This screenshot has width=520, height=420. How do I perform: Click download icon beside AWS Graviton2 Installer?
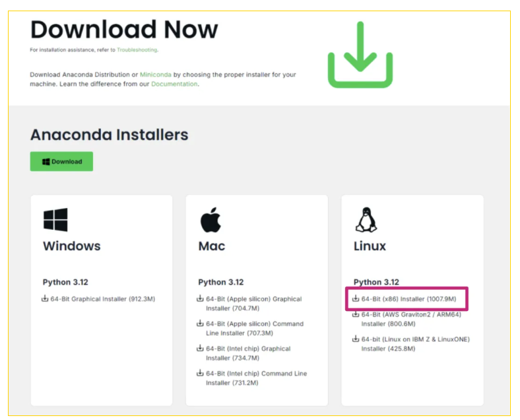(x=356, y=314)
